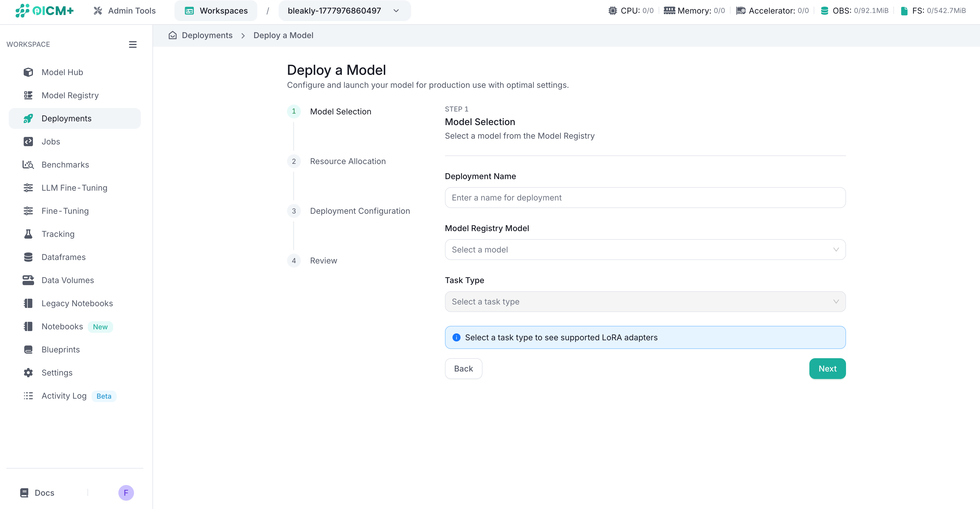Click the Benchmarks chart icon
The width and height of the screenshot is (980, 509).
[28, 164]
